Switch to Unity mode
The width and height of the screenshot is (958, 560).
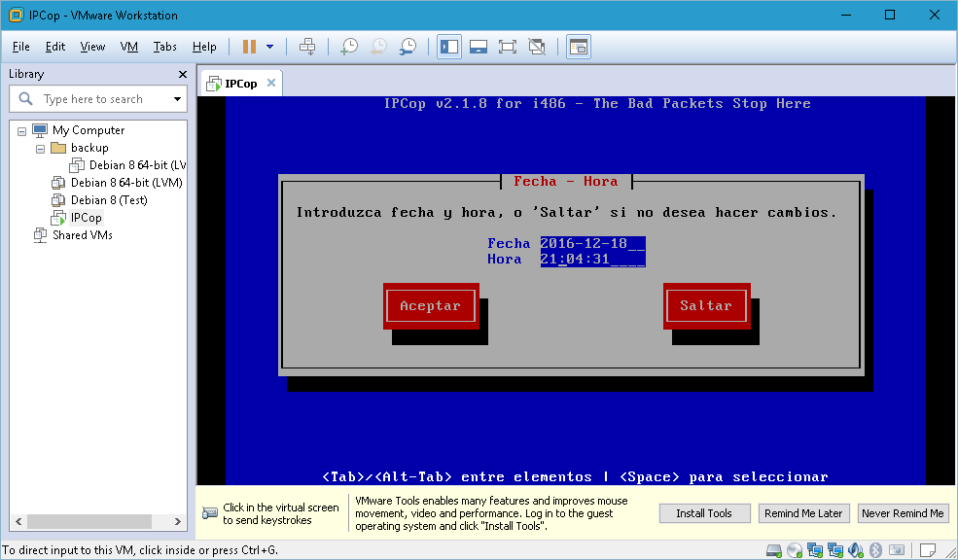pos(537,46)
